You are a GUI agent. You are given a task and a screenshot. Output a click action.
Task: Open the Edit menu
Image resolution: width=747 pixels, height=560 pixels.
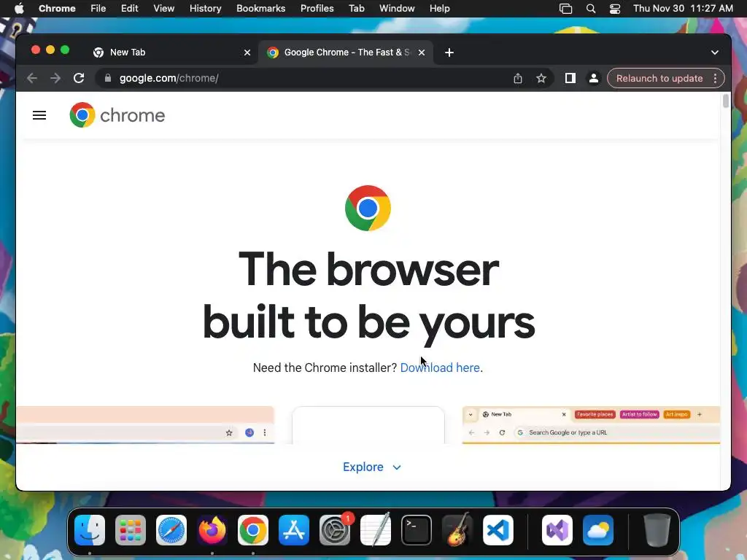130,9
